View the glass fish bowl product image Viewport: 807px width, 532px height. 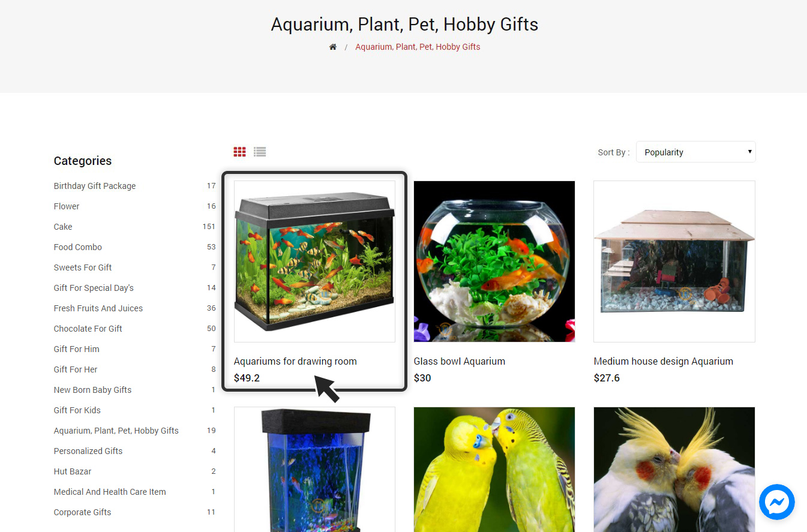[x=494, y=262]
